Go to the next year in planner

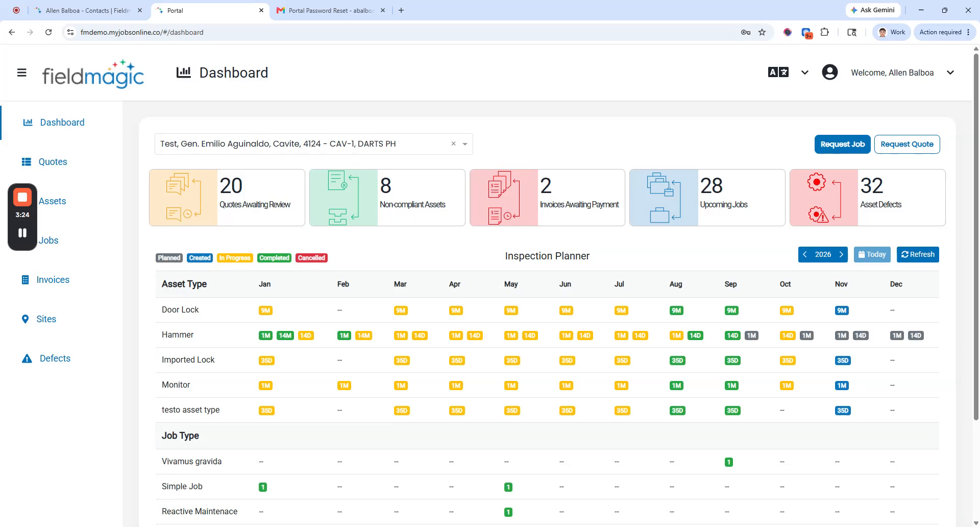841,254
